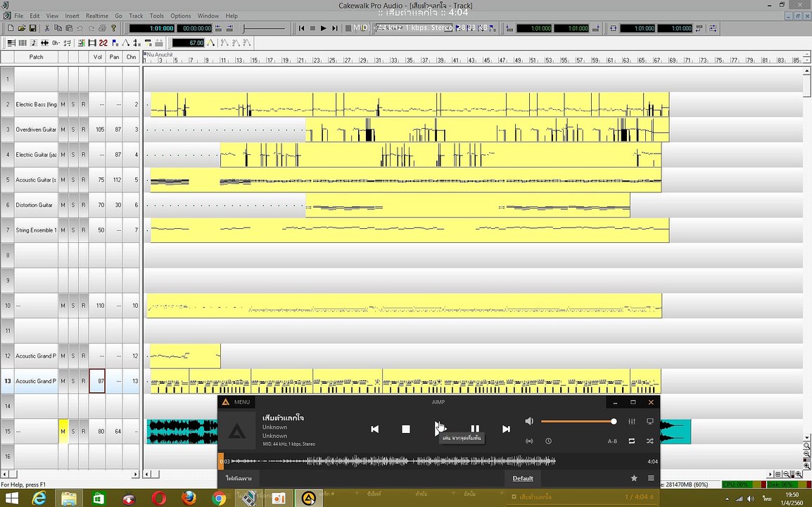Image resolution: width=812 pixels, height=507 pixels.
Task: Open the Piano Roll view toolbar icon
Action: tap(23, 43)
